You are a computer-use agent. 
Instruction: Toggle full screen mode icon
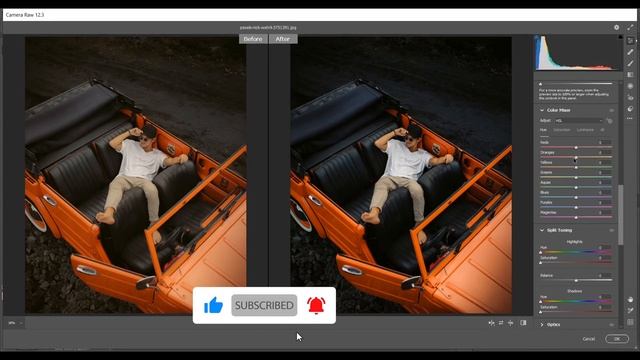pyautogui.click(x=631, y=27)
